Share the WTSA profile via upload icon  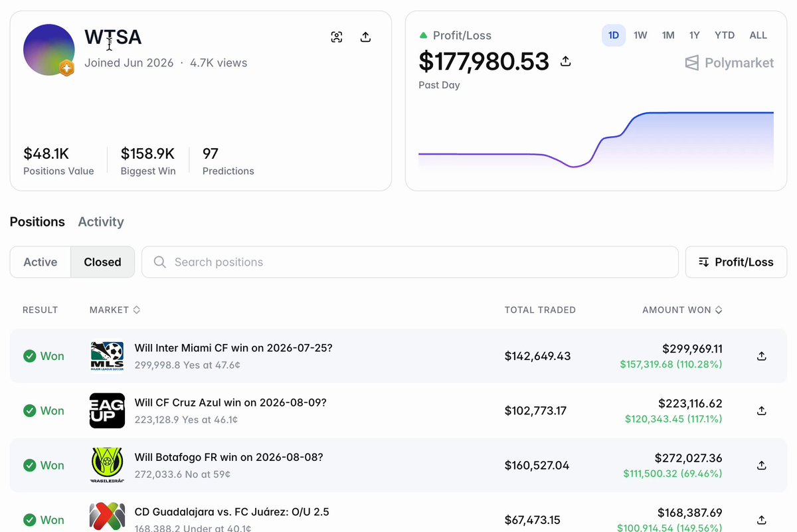click(365, 37)
